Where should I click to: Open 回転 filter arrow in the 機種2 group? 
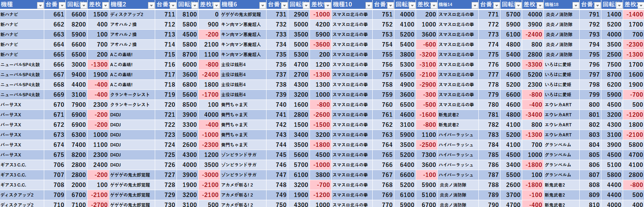point(194,5)
